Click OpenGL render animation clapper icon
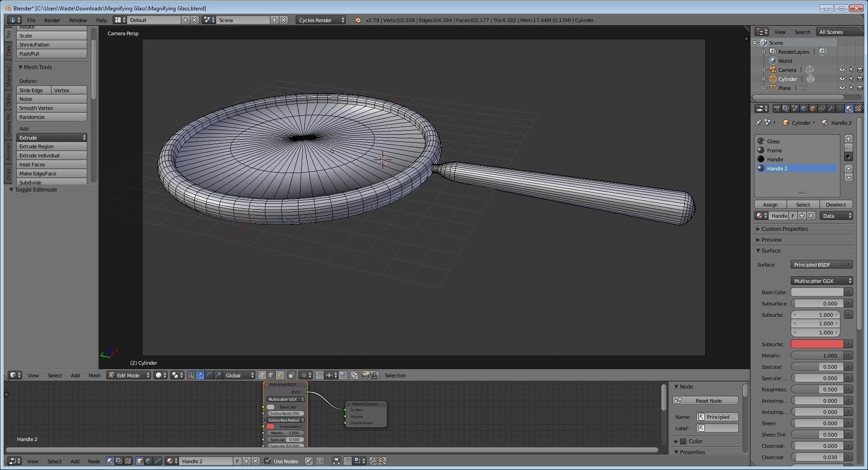Screen dimensions: 868x470 374,376
